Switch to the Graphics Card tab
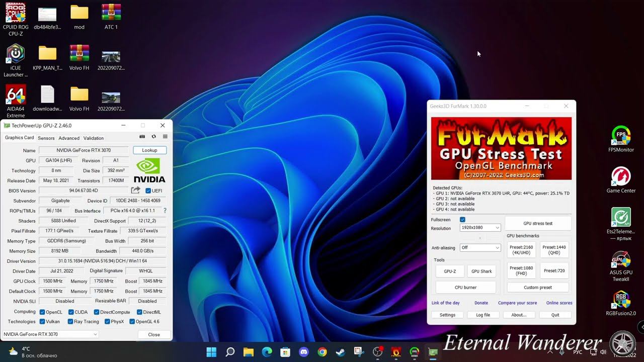The image size is (644, 362). 20,138
